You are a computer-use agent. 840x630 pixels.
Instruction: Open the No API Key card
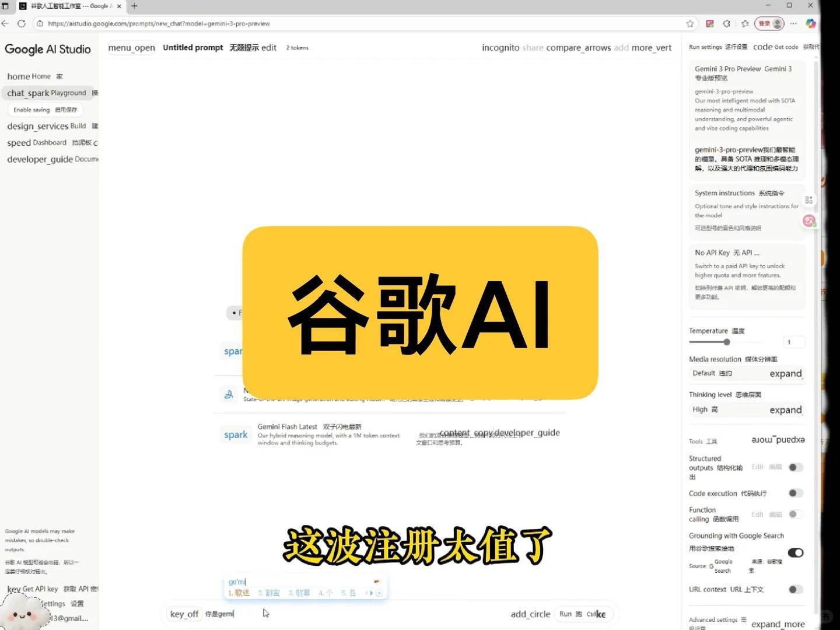click(747, 276)
